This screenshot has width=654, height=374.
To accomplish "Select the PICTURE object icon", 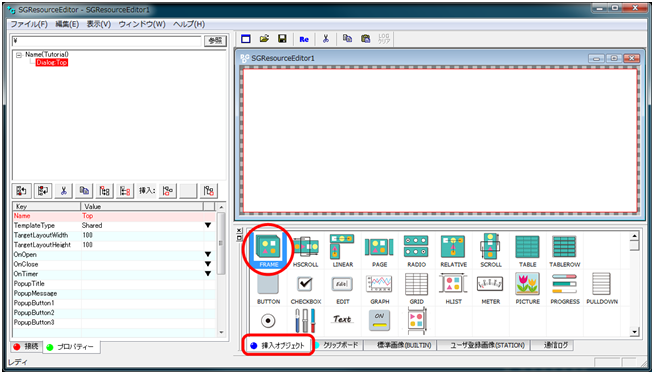I will click(527, 288).
